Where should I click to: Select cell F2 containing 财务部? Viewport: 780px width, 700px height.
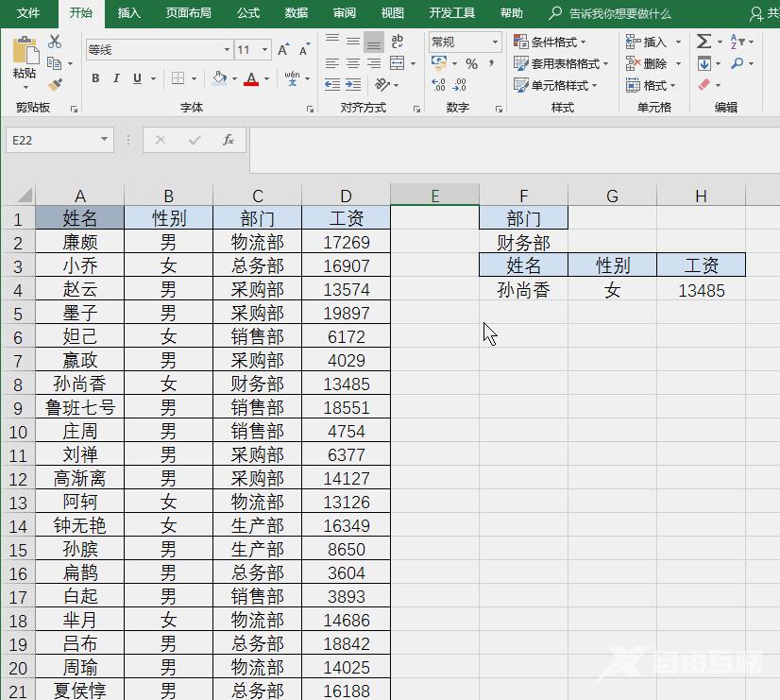click(523, 243)
